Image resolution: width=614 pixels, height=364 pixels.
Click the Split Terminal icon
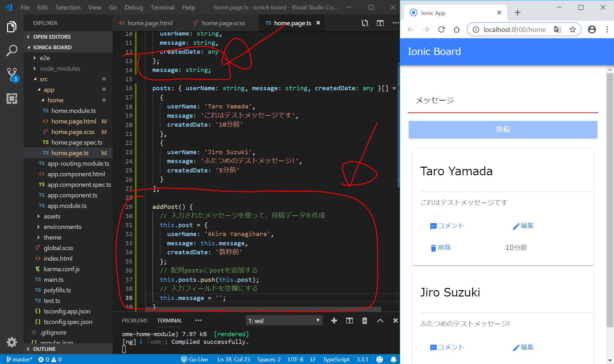tap(349, 320)
